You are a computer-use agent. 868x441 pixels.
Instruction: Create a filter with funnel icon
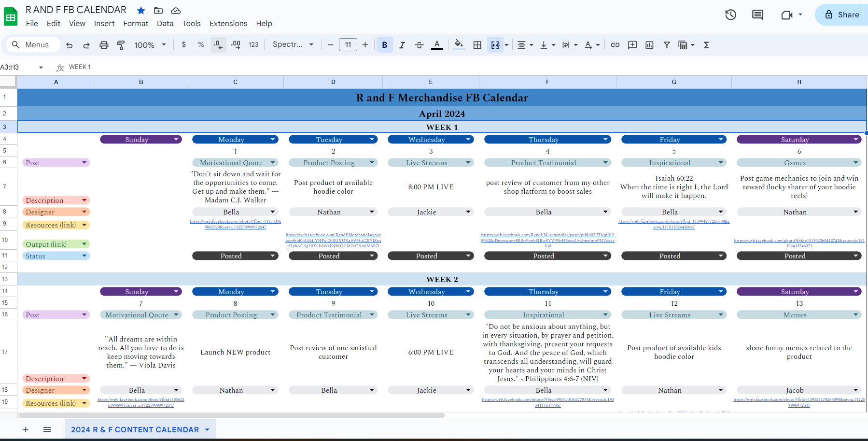(x=667, y=45)
